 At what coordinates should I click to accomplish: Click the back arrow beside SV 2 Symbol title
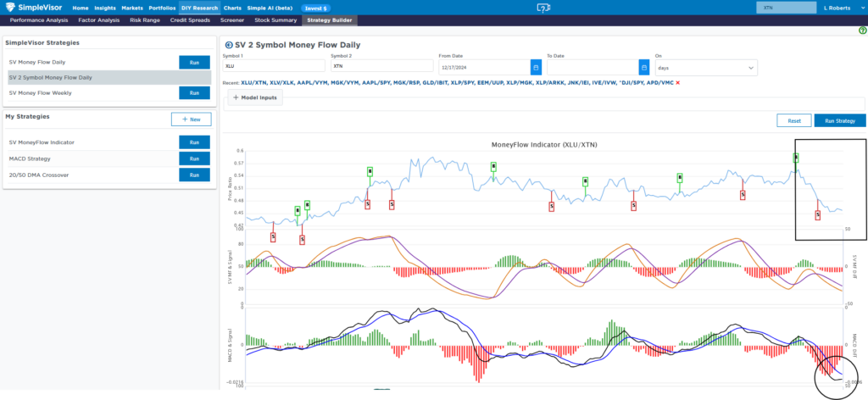tap(228, 43)
